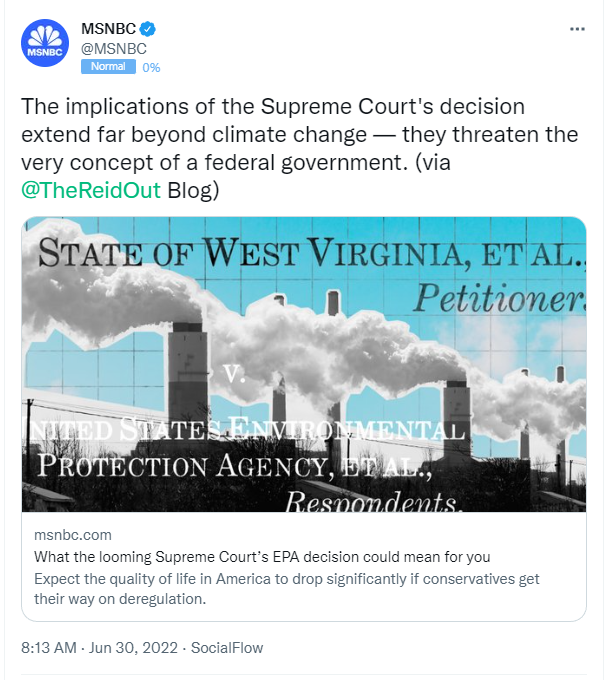This screenshot has height=680, width=608.
Task: Click the tweet text about Supreme Court's decision
Action: [x=299, y=148]
